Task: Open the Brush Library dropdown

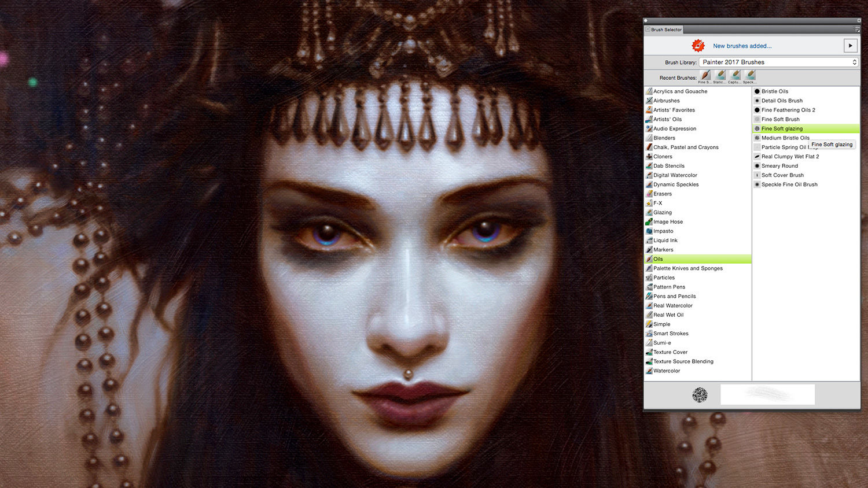Action: (778, 62)
